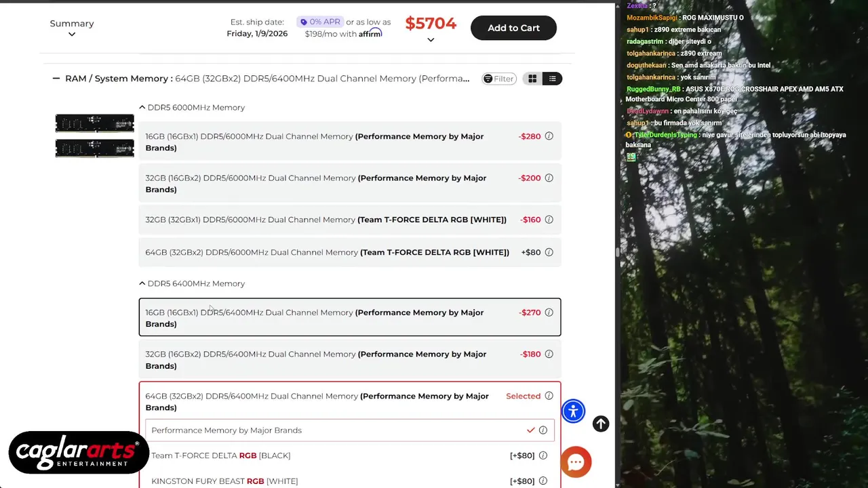
Task: Select 32GB (16GBx2) DDR5/6000MHz memory
Action: click(x=350, y=184)
